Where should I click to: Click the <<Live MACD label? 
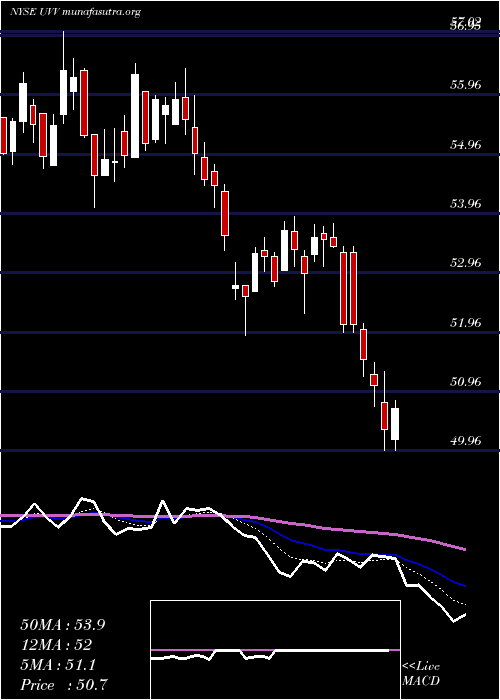tap(421, 674)
